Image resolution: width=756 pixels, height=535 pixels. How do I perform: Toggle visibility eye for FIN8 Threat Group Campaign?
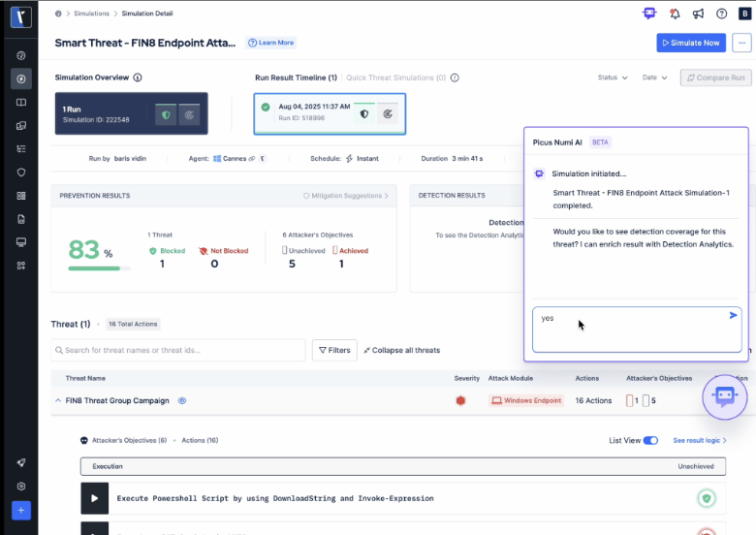[182, 400]
